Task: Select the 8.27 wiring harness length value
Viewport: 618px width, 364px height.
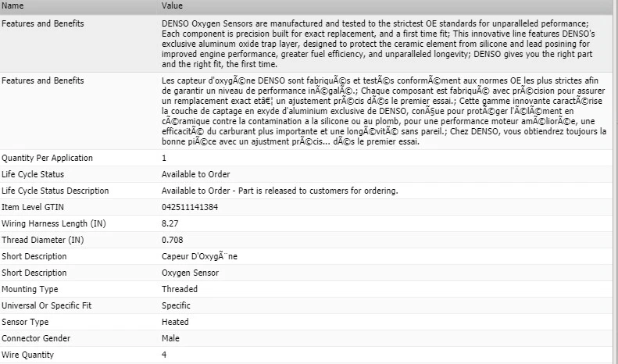Action: click(x=170, y=223)
